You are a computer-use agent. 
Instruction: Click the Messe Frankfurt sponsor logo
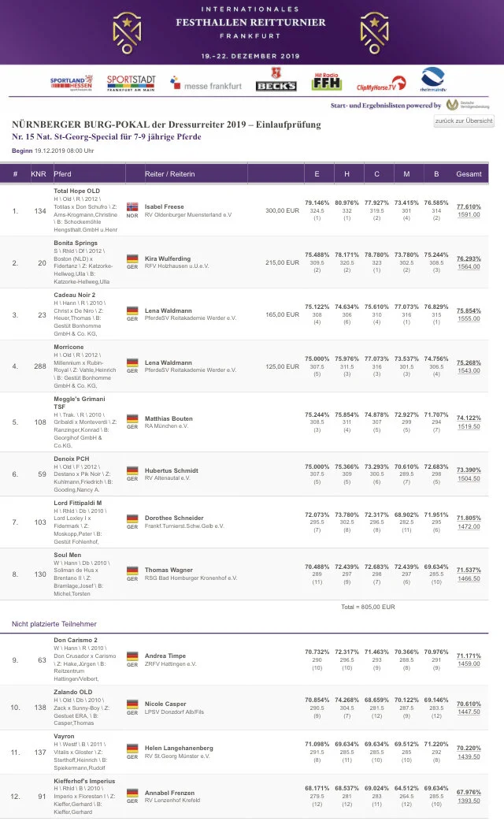[x=206, y=84]
